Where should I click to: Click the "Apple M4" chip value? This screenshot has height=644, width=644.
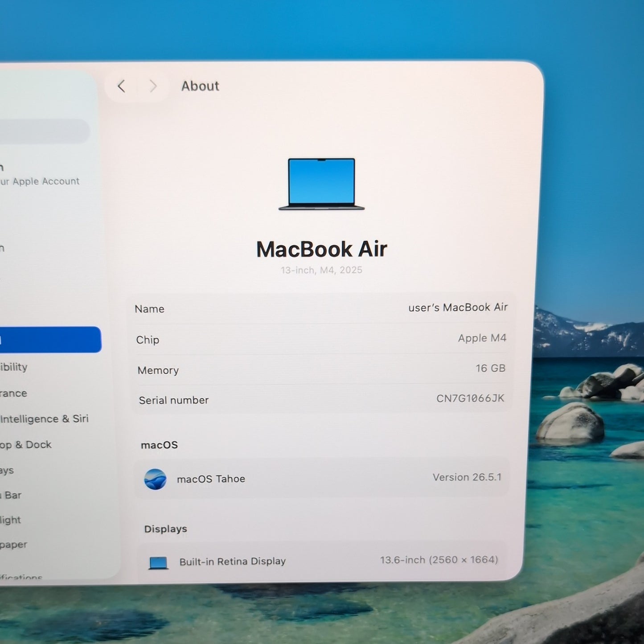pyautogui.click(x=482, y=338)
